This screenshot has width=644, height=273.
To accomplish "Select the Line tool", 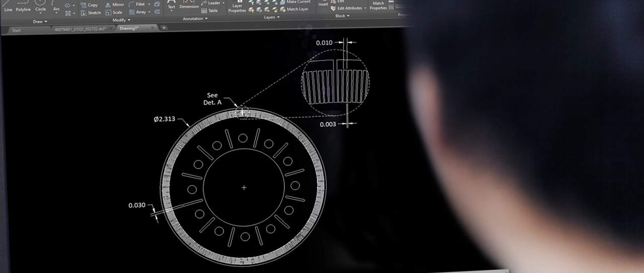I will (x=8, y=6).
